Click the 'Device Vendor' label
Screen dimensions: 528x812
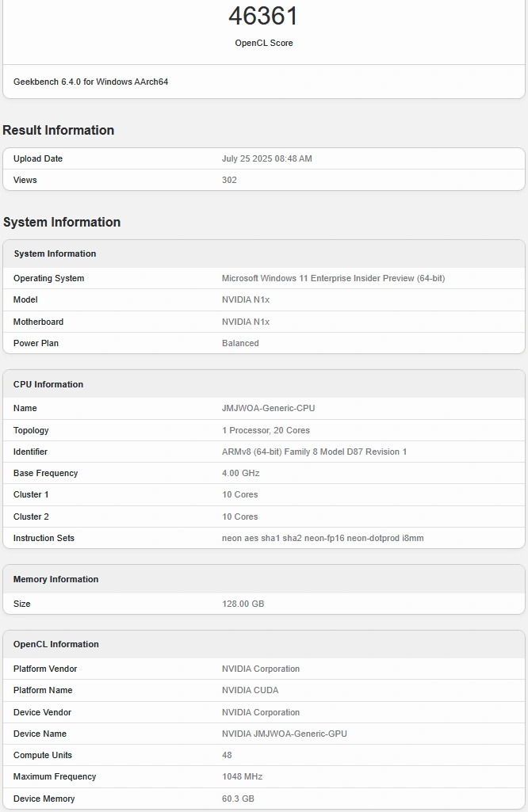coord(43,712)
